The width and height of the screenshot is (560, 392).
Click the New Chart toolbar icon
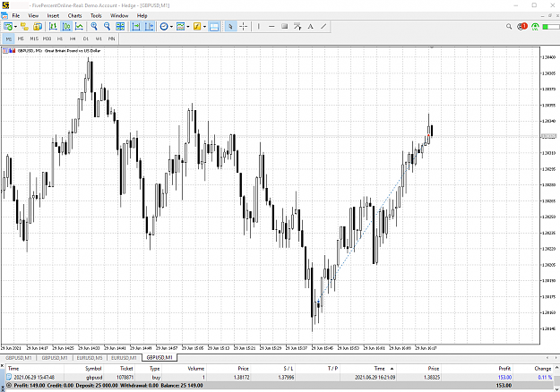tap(7, 26)
